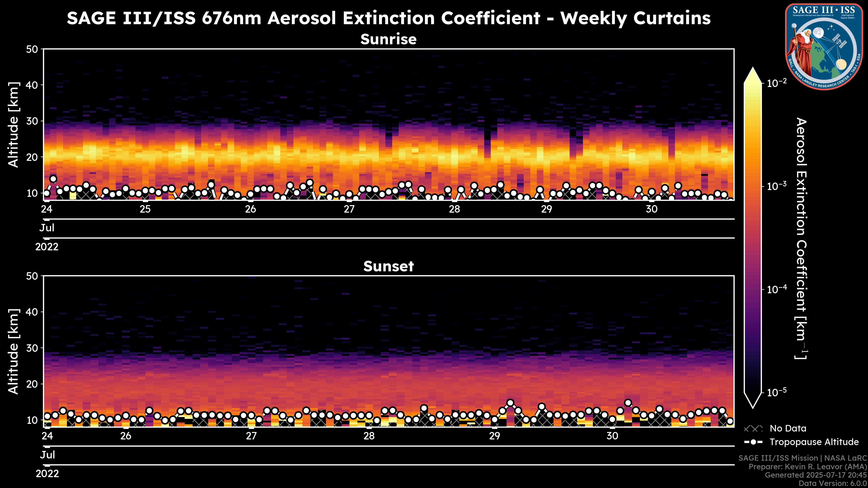Click the Data Version 6.0.0 text

pyautogui.click(x=833, y=484)
